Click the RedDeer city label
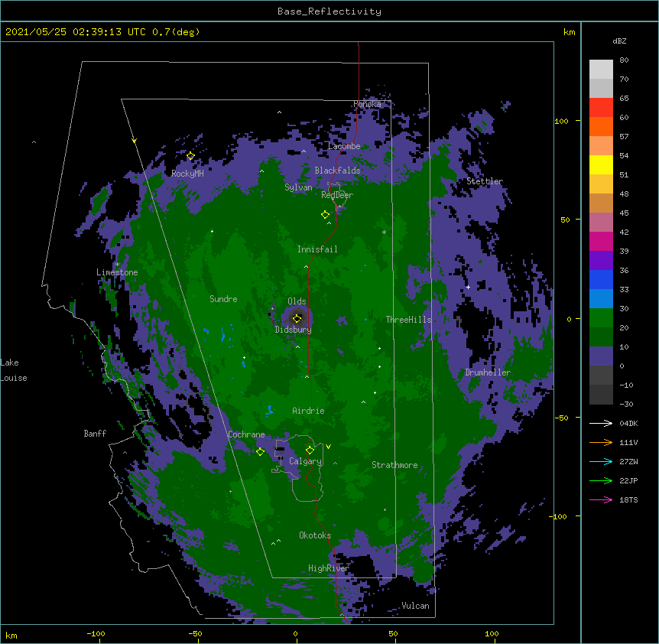Image resolution: width=659 pixels, height=644 pixels. coord(337,195)
